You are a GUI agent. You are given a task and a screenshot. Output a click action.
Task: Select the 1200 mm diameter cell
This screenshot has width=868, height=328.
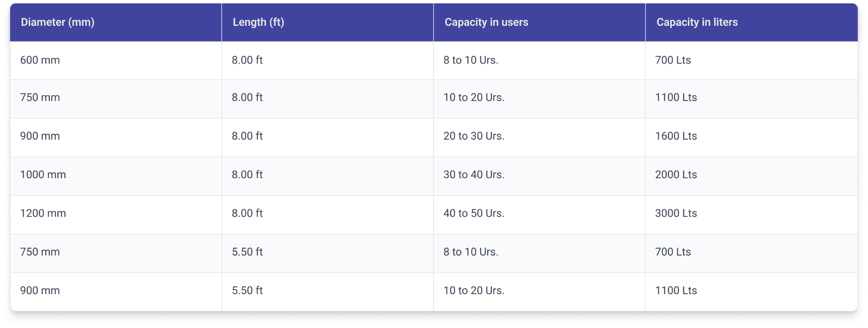[43, 213]
